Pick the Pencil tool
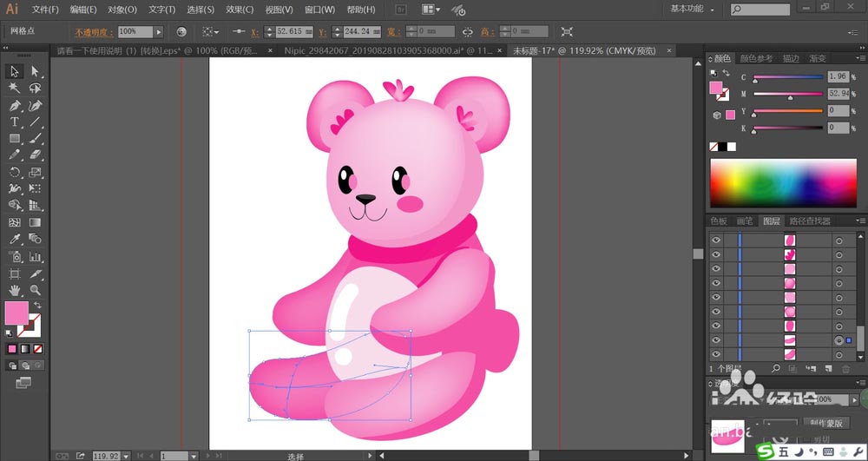Image resolution: width=868 pixels, height=461 pixels. click(x=15, y=155)
